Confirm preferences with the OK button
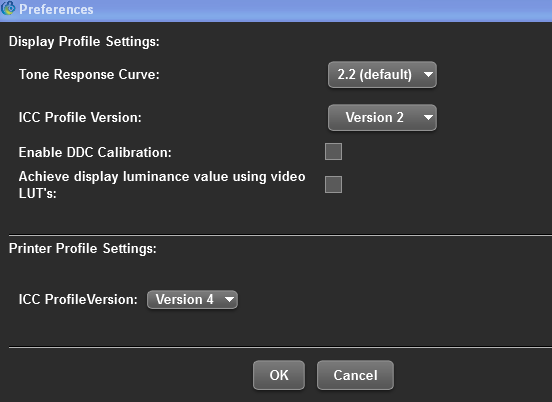The image size is (552, 402). point(279,375)
